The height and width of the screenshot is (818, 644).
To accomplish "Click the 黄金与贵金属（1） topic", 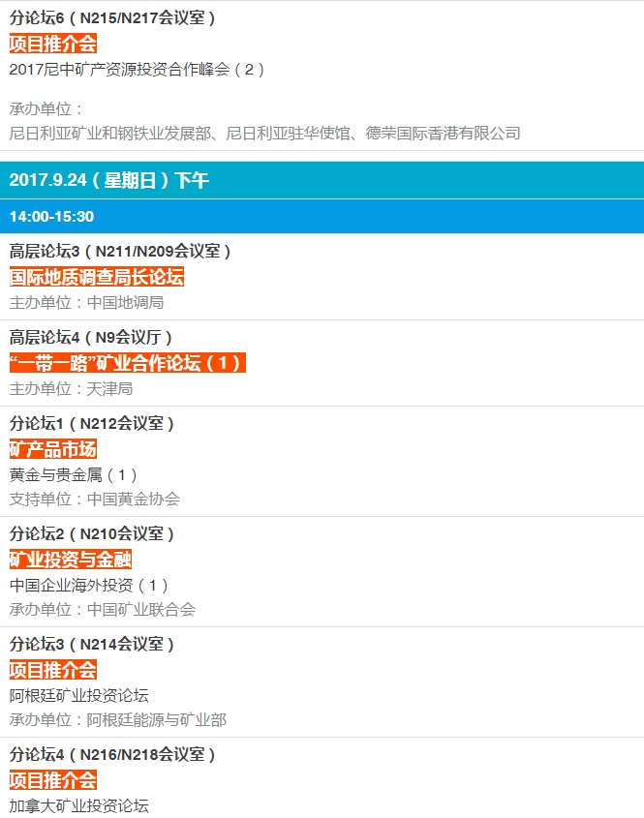I will (75, 474).
